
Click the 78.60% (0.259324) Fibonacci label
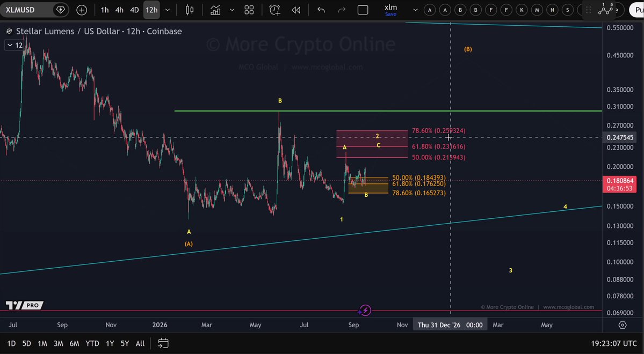pos(439,130)
